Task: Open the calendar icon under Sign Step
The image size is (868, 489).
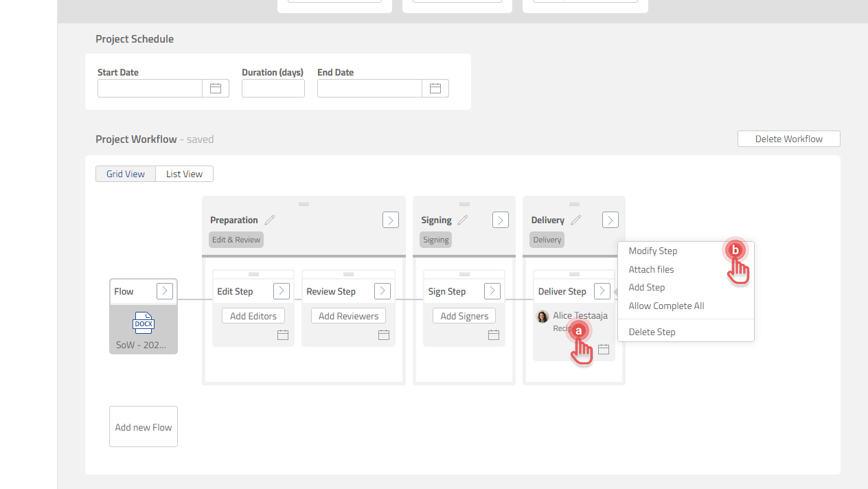Action: [493, 334]
